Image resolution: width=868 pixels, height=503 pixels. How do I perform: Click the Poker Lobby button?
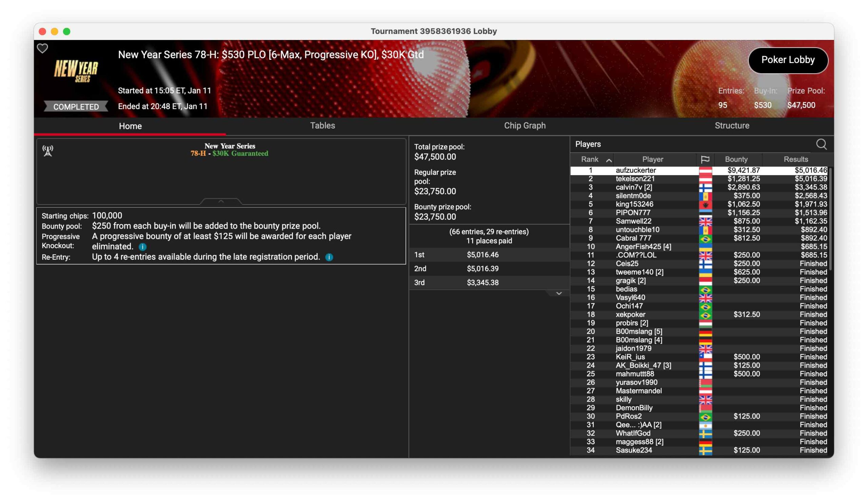click(788, 60)
